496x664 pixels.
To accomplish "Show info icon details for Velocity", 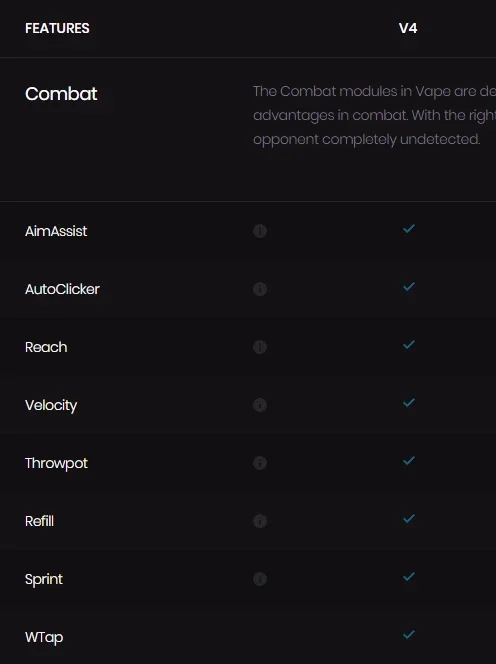I will click(x=260, y=405).
